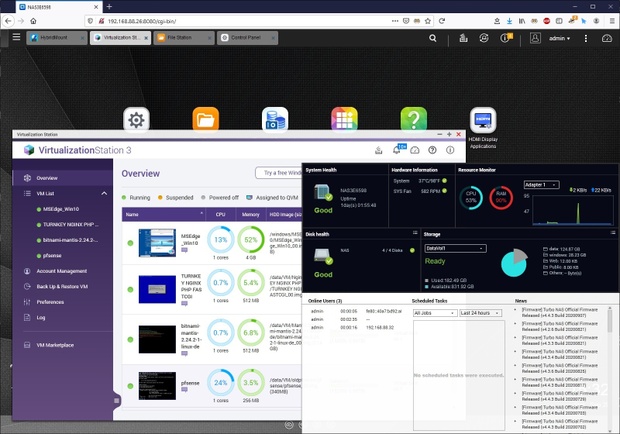The height and width of the screenshot is (434, 620).
Task: Open TURNKEY NGINX VM blue thumbnail
Action: 157,289
